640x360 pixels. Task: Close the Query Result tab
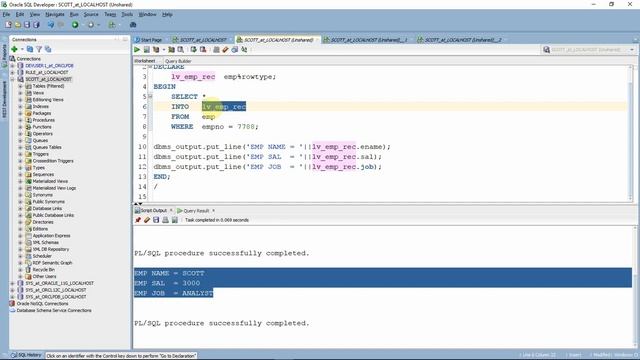[x=213, y=211]
